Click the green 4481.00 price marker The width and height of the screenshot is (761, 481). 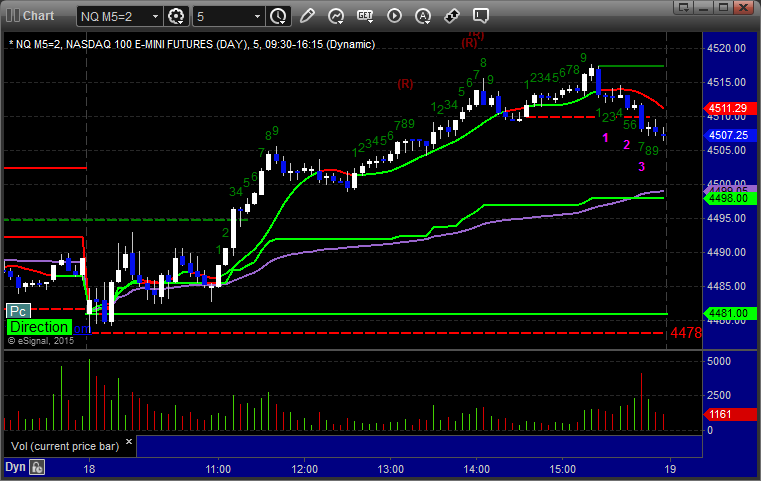point(730,314)
